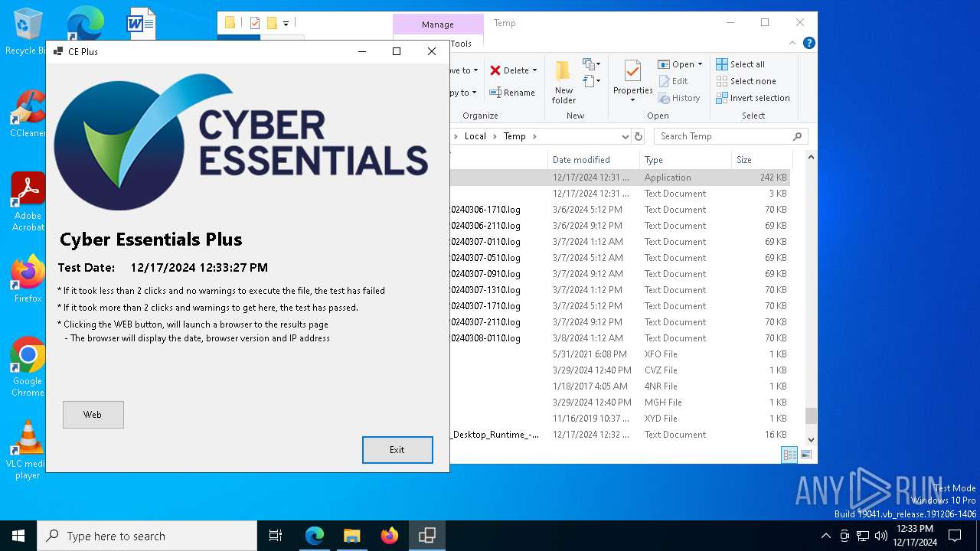Open Firefox from taskbar

(390, 536)
